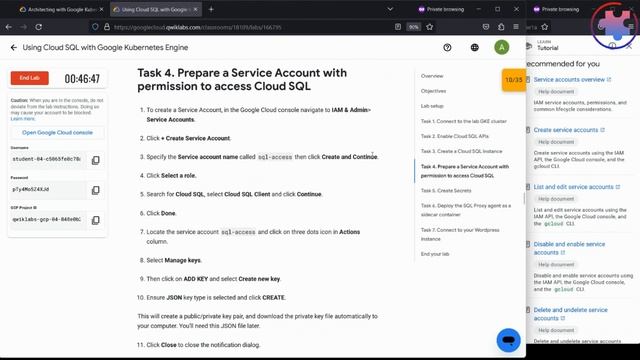Toggle reader view icon in address bar

click(x=398, y=27)
